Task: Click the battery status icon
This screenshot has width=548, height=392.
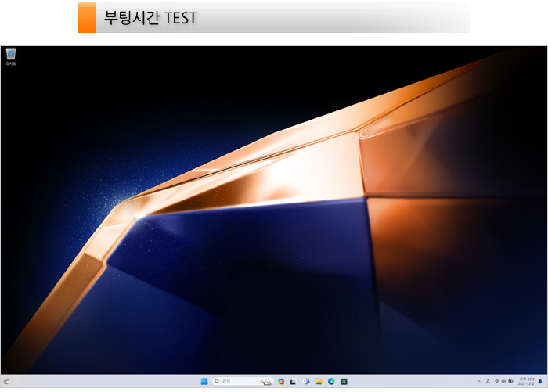Action: [510, 382]
